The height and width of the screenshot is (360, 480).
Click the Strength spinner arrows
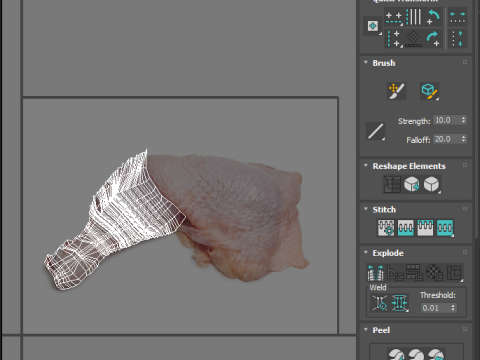click(x=463, y=120)
